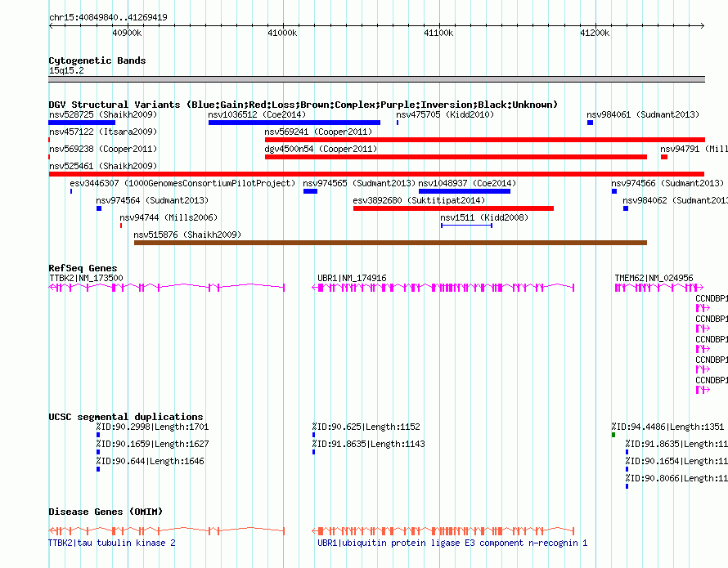The height and width of the screenshot is (568, 728).
Task: Click the green duplication block under %ID:94.4486
Action: pyautogui.click(x=613, y=435)
